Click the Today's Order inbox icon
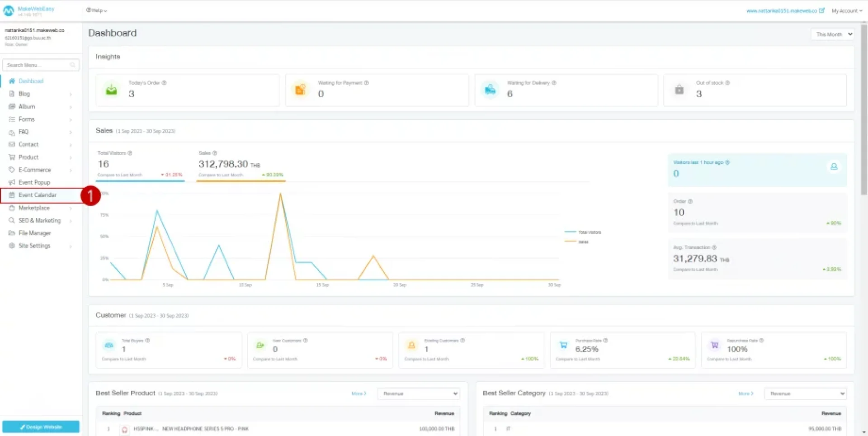Screen dimensions: 868x436 click(111, 90)
